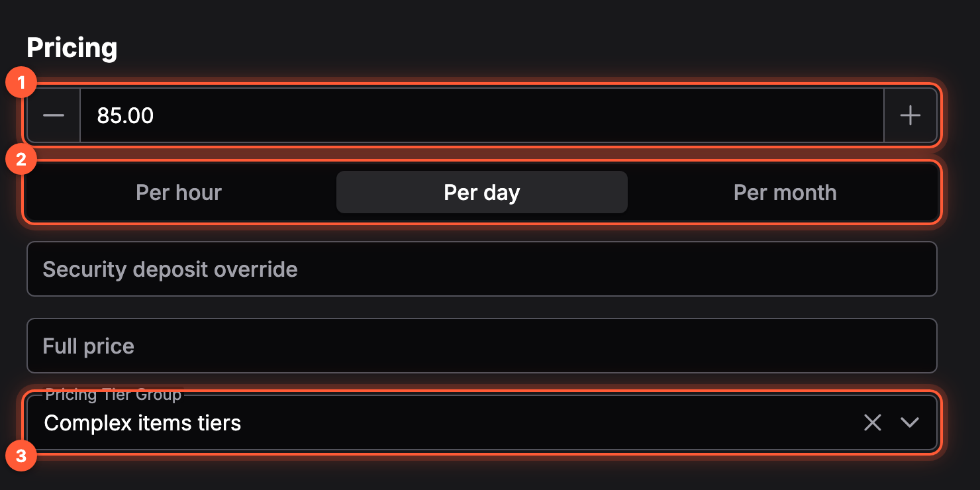Click into the Full price field
Image resolution: width=980 pixels, height=490 pixels.
[482, 346]
